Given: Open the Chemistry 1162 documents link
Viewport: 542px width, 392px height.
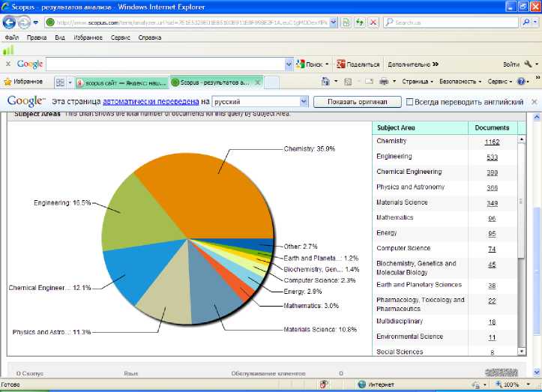Looking at the screenshot, I should pyautogui.click(x=492, y=142).
